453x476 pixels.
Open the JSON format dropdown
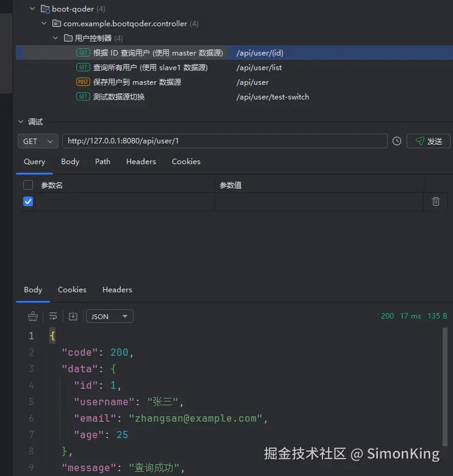click(x=110, y=316)
